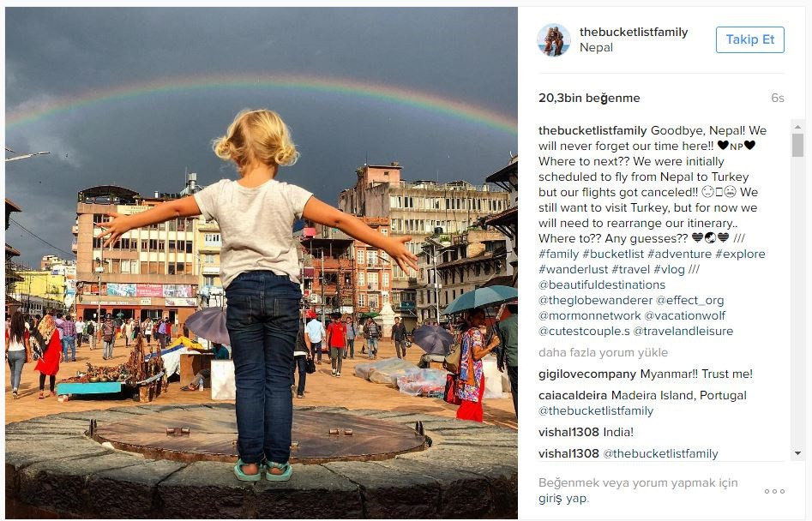Open thebucketlistfamily username in header
Screen dimensions: 812x521
point(634,32)
